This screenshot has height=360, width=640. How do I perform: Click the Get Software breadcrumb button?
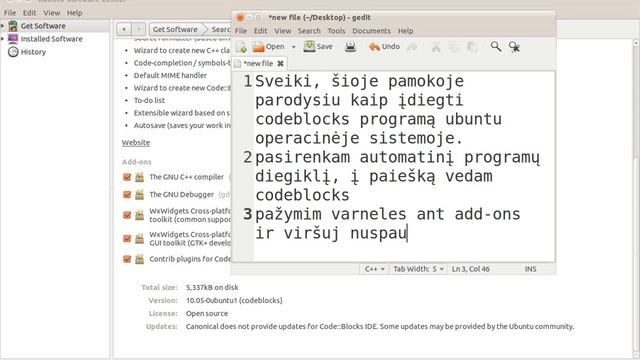(x=175, y=29)
